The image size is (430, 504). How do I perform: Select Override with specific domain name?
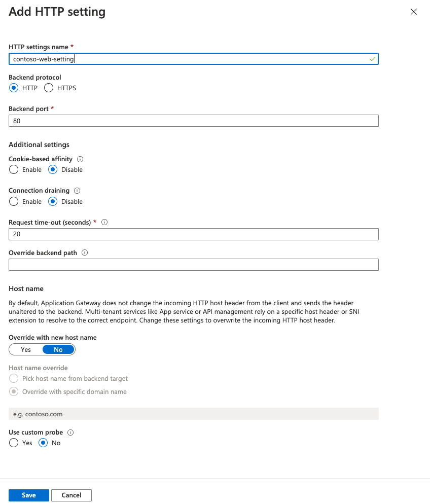[13, 391]
